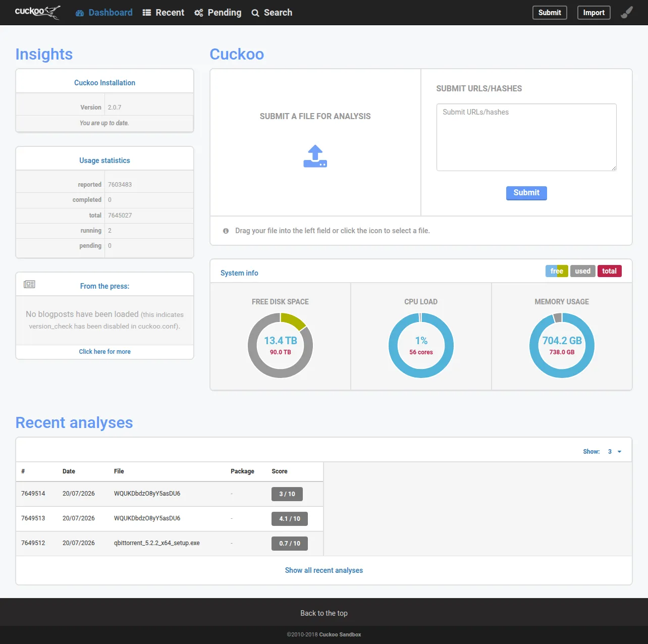The width and height of the screenshot is (648, 644).
Task: Click the Date column header
Action: point(69,471)
